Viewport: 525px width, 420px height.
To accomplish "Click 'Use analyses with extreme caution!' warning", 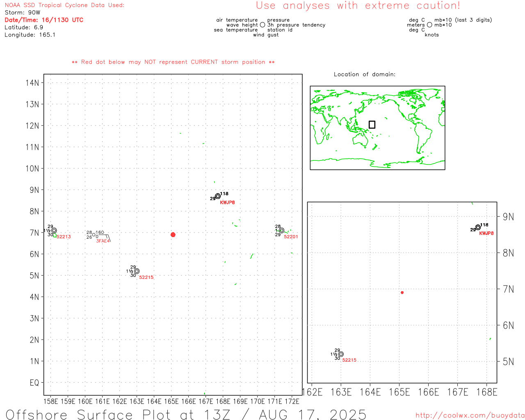I will coord(358,6).
